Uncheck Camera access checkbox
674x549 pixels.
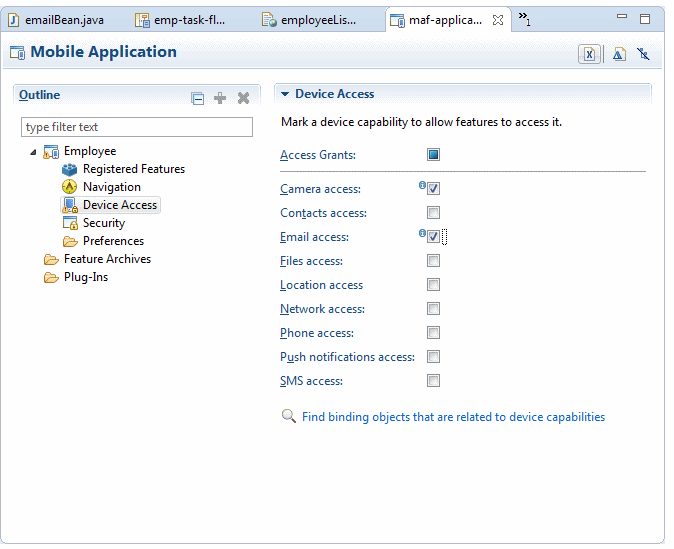[433, 188]
